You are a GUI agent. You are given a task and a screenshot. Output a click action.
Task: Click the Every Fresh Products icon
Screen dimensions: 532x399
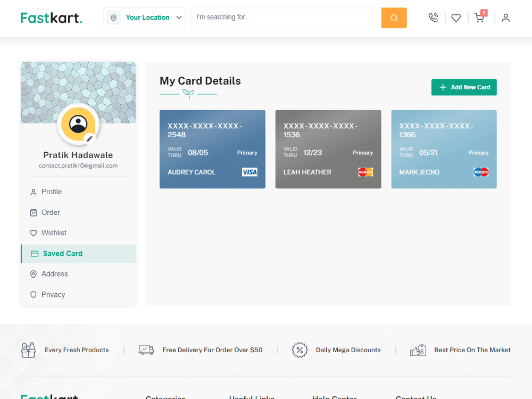[x=28, y=350]
